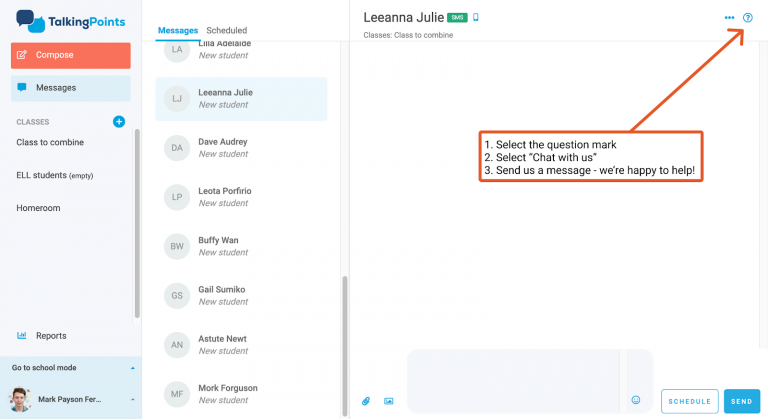Screen dimensions: 768x419
Task: Select the Class to combine class
Action: [x=50, y=142]
